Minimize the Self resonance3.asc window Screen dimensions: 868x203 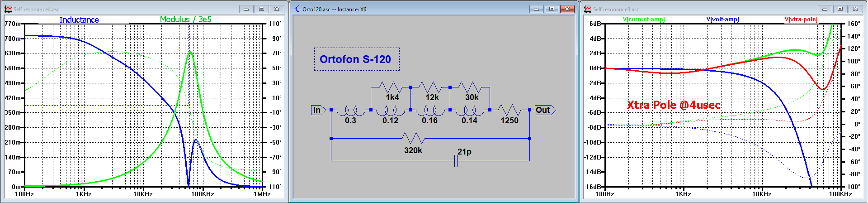click(825, 9)
